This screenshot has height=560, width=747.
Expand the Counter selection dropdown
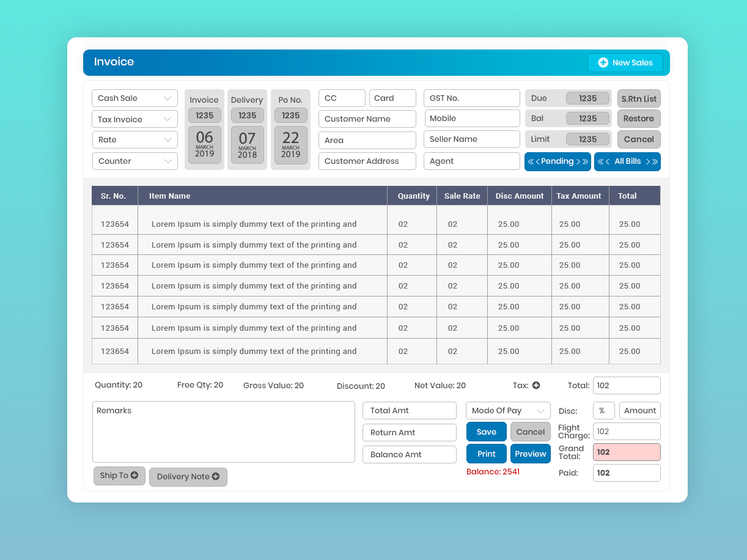click(x=134, y=161)
